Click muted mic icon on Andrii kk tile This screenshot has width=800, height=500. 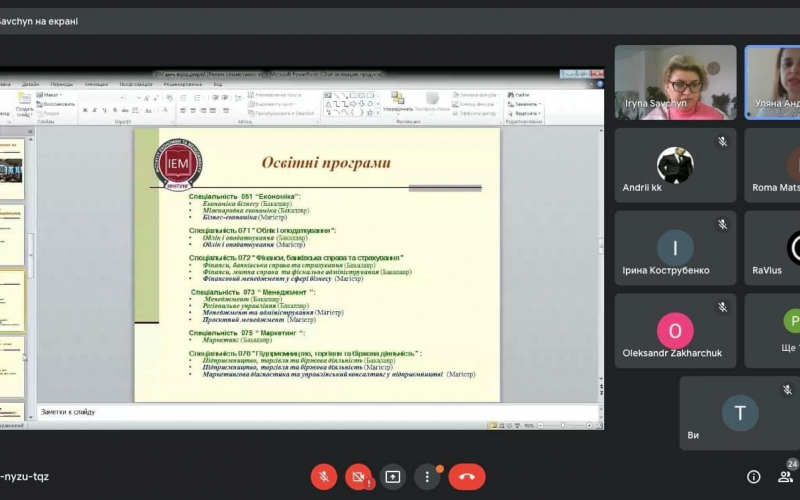click(722, 141)
